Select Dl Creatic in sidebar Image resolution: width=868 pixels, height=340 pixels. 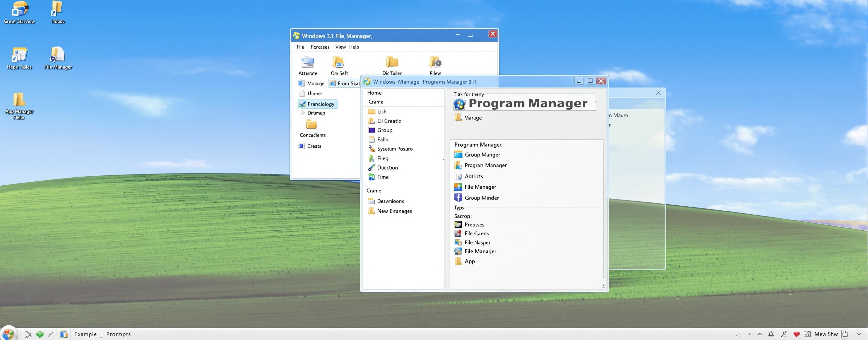coord(384,121)
